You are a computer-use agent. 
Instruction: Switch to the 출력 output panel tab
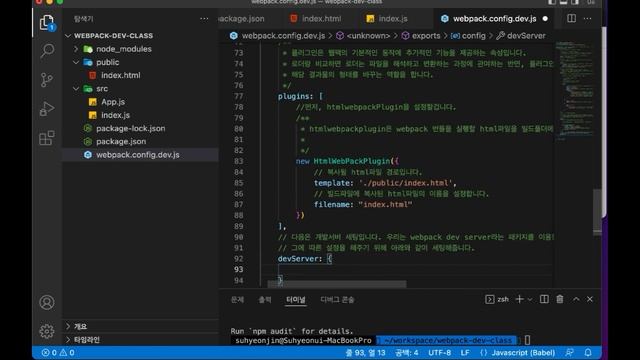pyautogui.click(x=265, y=300)
